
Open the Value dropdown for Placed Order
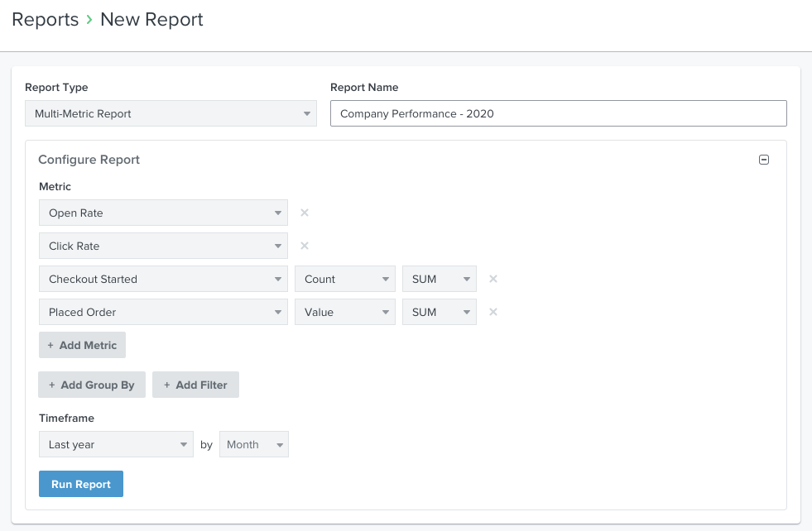(344, 312)
